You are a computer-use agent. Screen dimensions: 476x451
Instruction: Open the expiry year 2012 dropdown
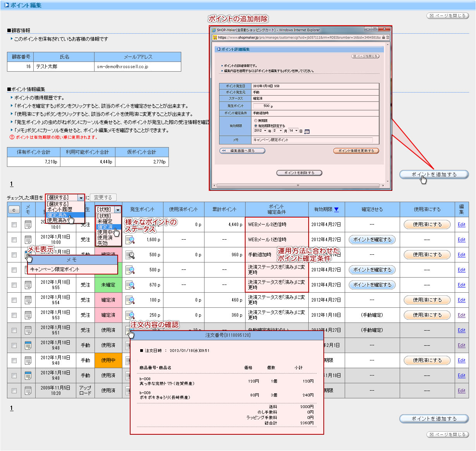click(x=265, y=131)
